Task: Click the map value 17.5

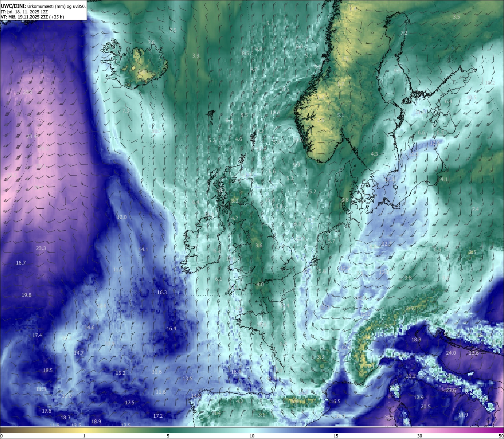Action: pos(130,403)
